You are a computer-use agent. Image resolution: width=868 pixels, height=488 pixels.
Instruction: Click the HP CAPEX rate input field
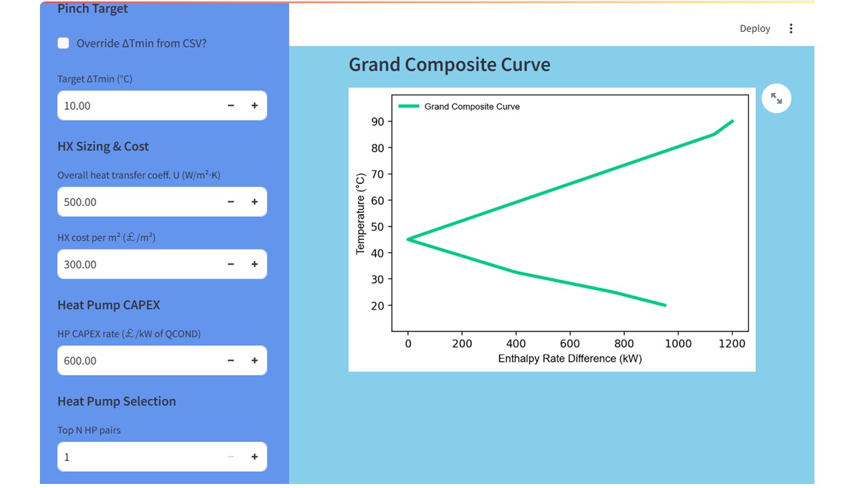click(139, 361)
